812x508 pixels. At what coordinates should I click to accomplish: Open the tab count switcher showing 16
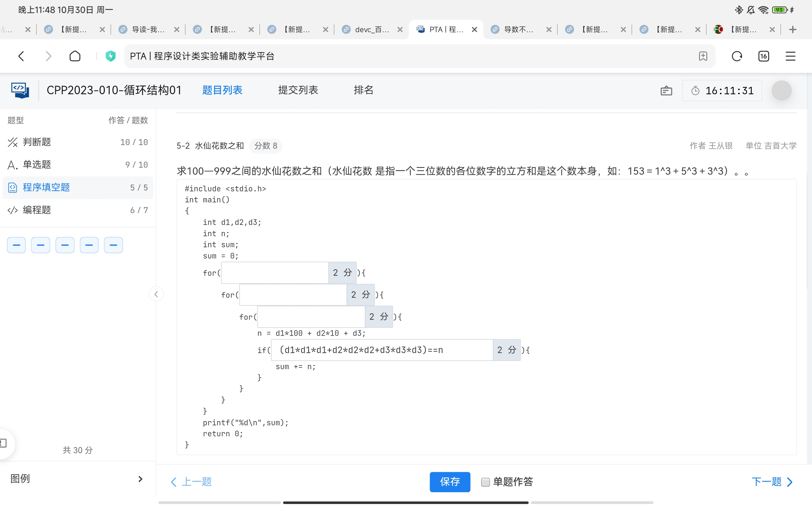pos(764,56)
